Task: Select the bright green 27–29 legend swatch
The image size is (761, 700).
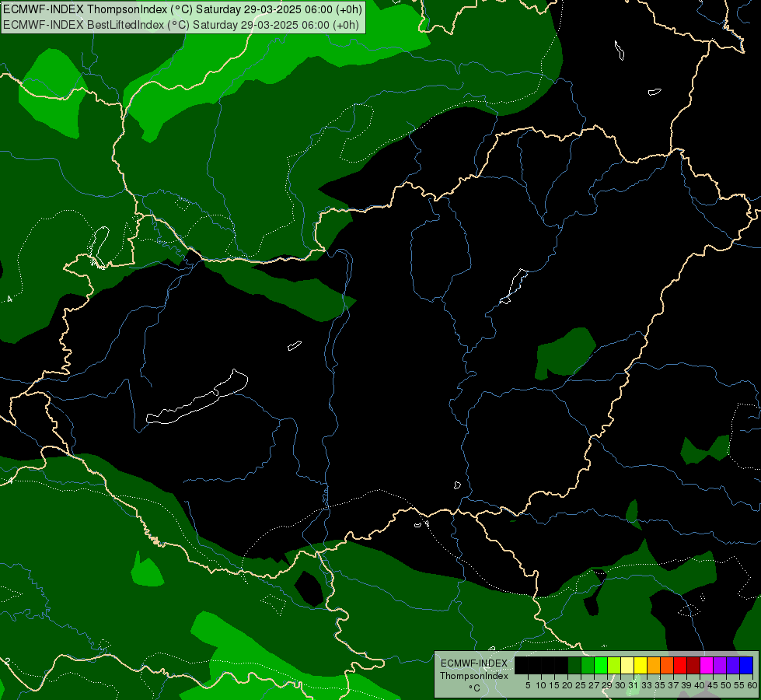Action: click(x=601, y=665)
